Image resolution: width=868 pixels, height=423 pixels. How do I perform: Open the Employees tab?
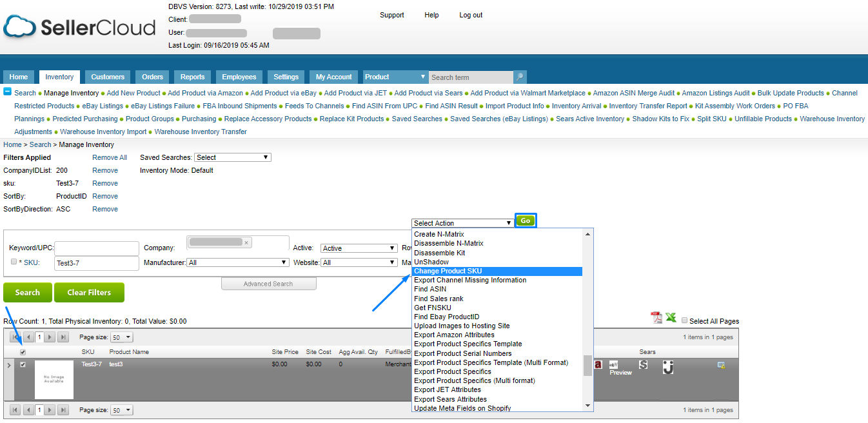coord(239,77)
